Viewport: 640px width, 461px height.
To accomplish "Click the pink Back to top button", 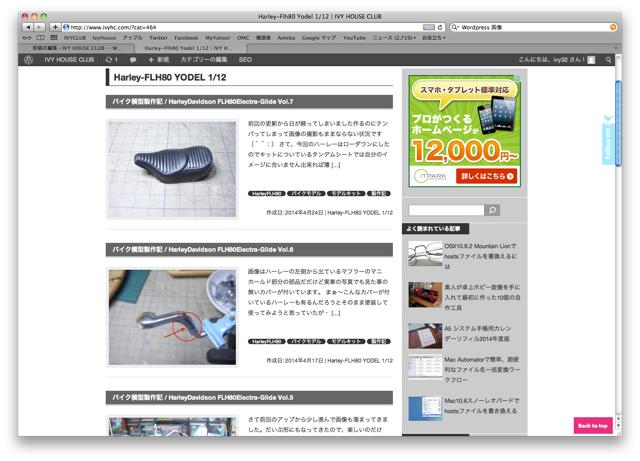I will [592, 426].
